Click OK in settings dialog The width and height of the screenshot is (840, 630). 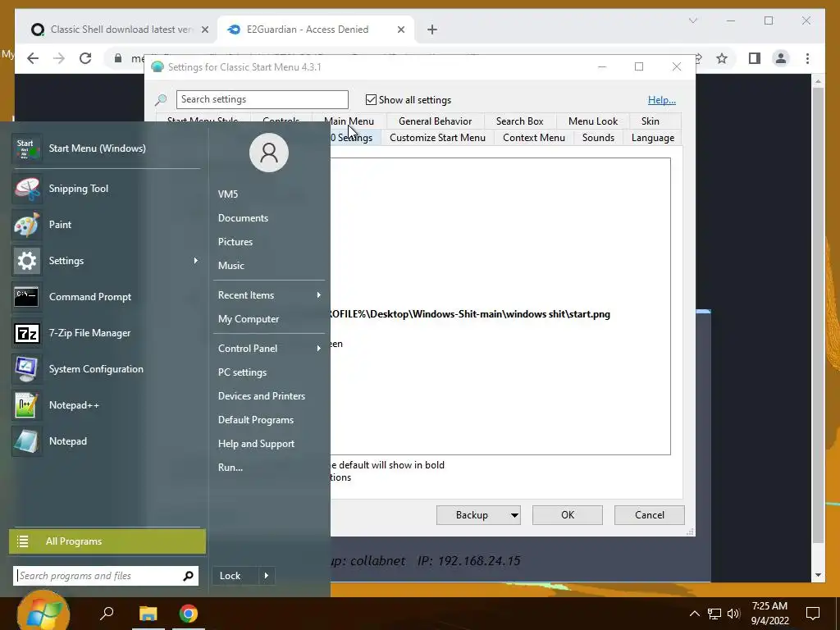coord(568,515)
